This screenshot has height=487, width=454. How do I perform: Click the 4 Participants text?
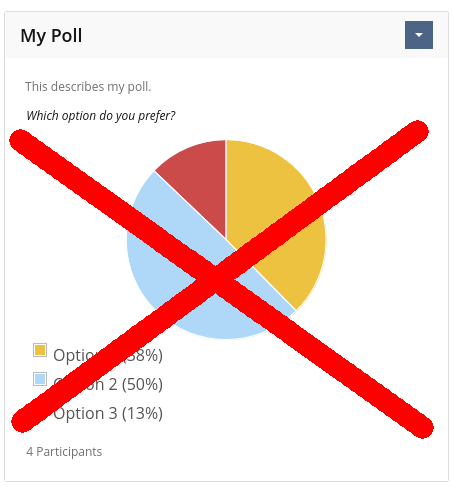(x=64, y=452)
